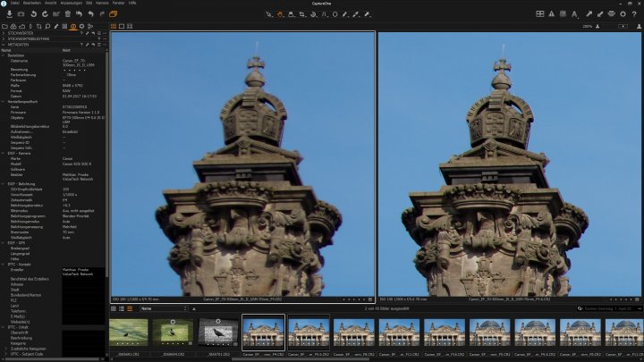Screen dimensions: 644x362
Task: Click the printer icon in toolbar
Action: tap(611, 14)
